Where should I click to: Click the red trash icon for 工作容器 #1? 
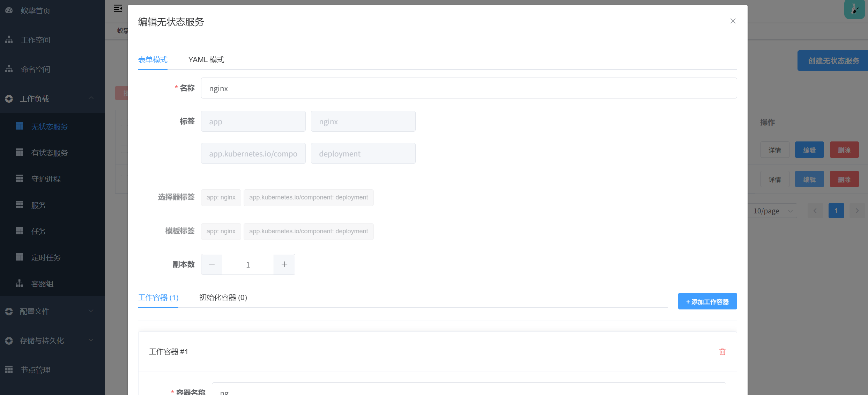[722, 352]
